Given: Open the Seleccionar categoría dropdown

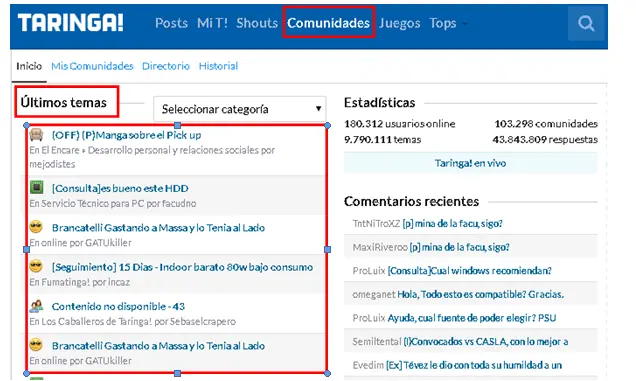Looking at the screenshot, I should [x=240, y=109].
